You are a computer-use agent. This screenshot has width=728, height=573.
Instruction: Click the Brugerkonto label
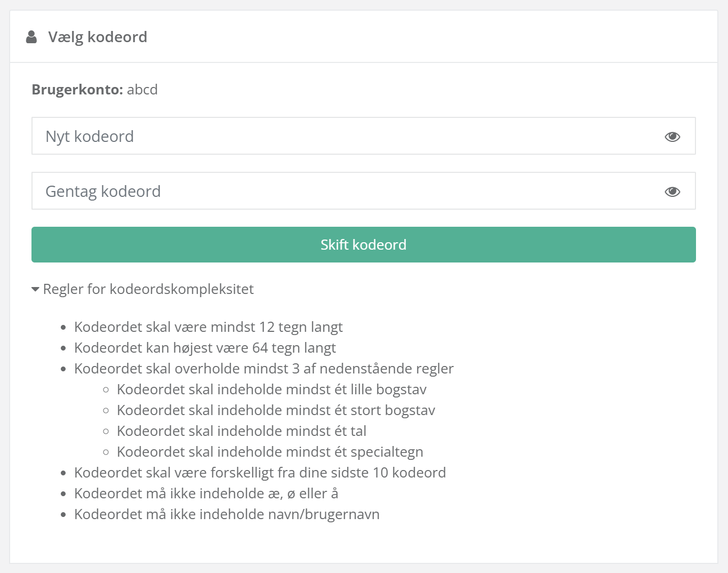coord(77,89)
